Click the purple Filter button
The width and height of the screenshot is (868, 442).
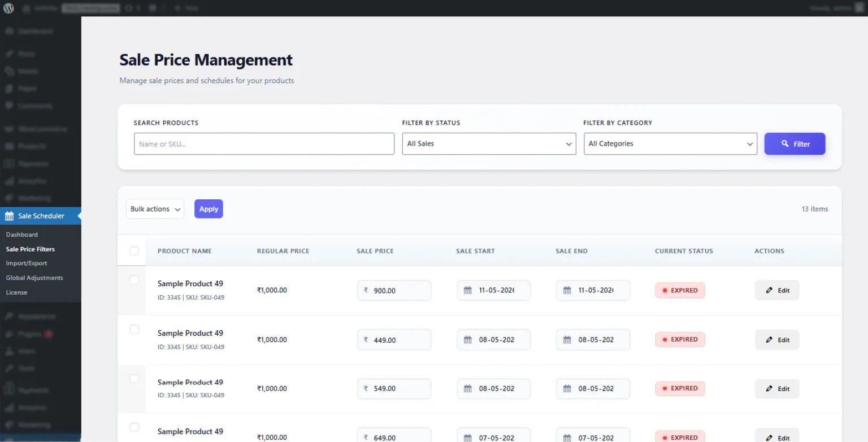tap(795, 144)
